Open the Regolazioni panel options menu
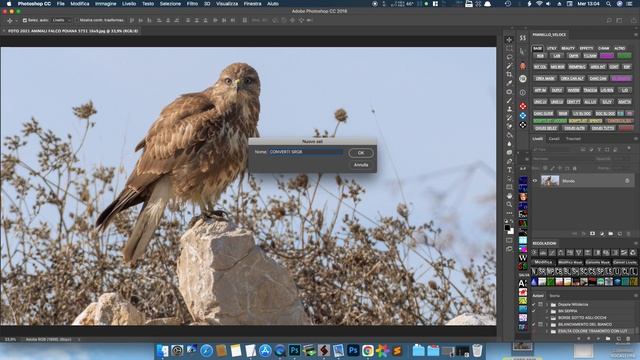Viewport: 640px width, 360px height. (635, 243)
